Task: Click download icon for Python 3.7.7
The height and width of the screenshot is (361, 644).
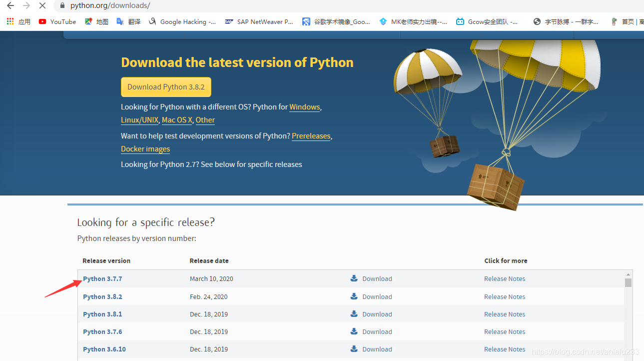Action: click(354, 278)
